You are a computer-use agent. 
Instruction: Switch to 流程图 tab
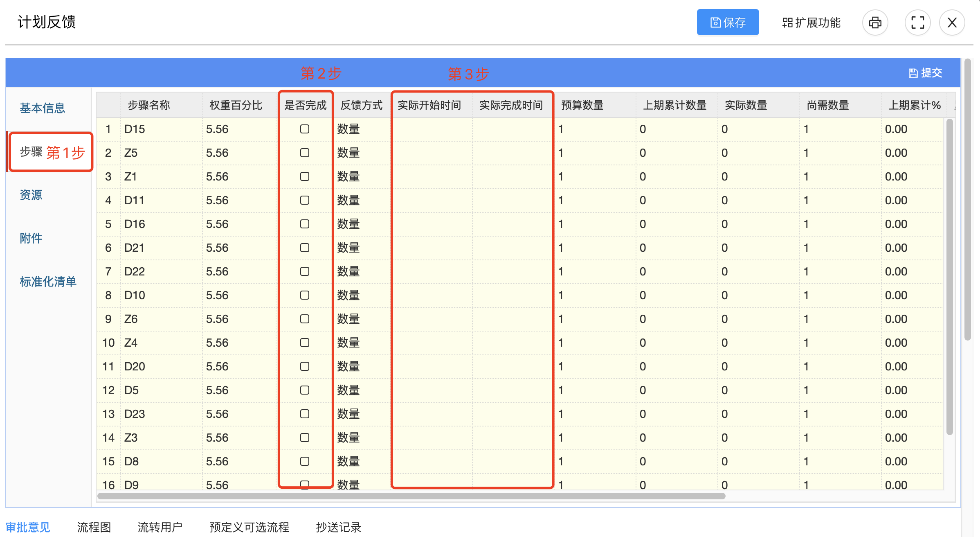94,527
